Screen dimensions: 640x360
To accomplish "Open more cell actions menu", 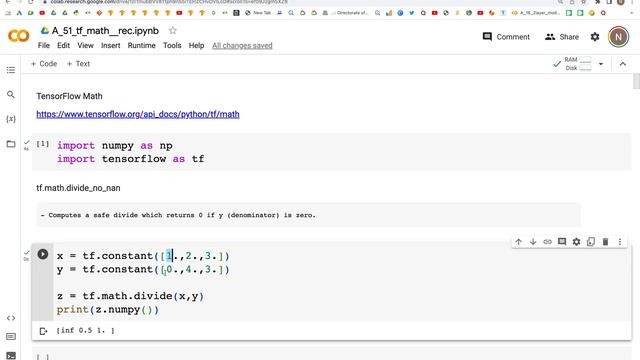I will (620, 242).
